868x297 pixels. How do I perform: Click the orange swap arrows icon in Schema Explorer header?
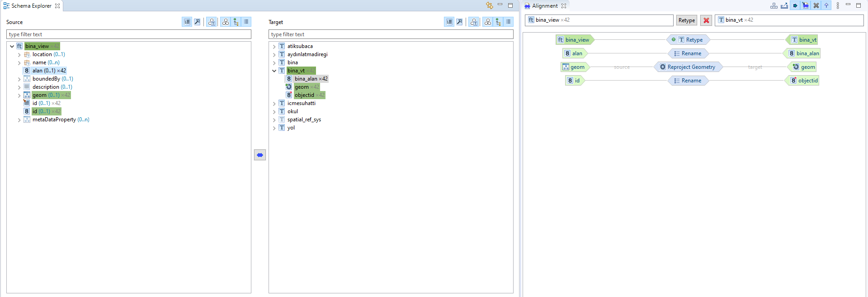point(489,6)
